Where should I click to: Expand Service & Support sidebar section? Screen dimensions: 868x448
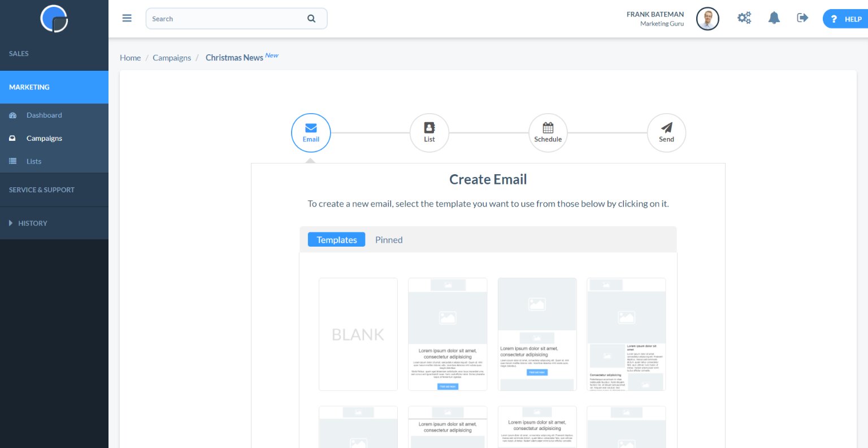(42, 190)
